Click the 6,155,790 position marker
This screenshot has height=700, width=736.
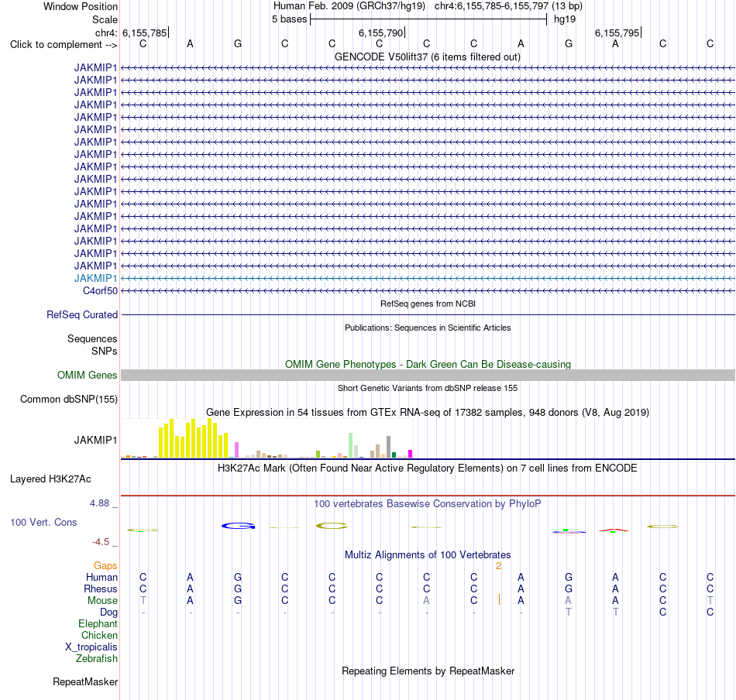(382, 33)
